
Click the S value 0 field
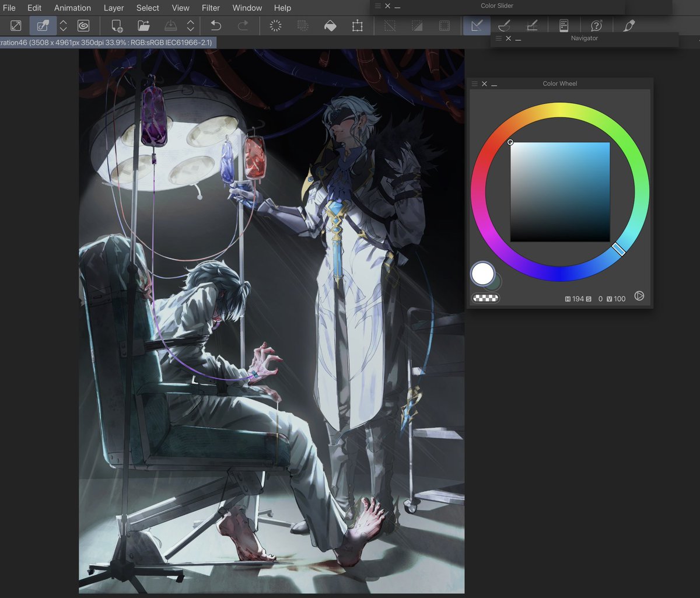click(x=595, y=299)
